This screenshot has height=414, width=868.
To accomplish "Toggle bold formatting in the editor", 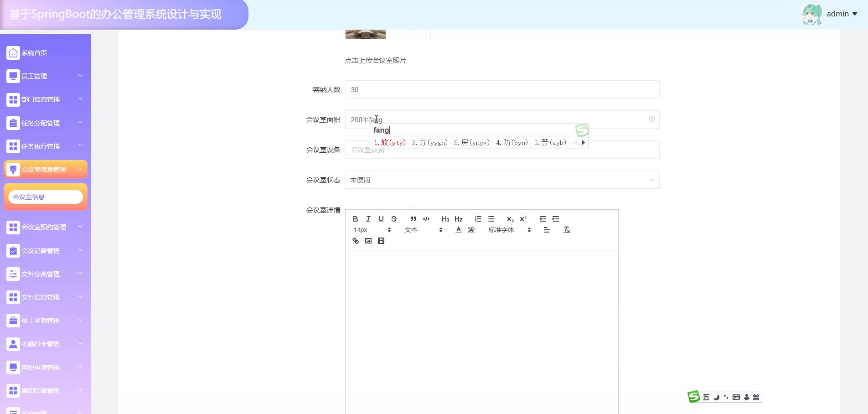I will pyautogui.click(x=355, y=219).
